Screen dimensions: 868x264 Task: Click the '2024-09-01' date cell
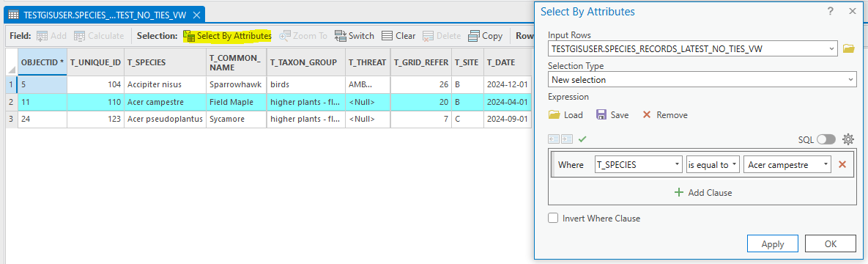click(507, 119)
